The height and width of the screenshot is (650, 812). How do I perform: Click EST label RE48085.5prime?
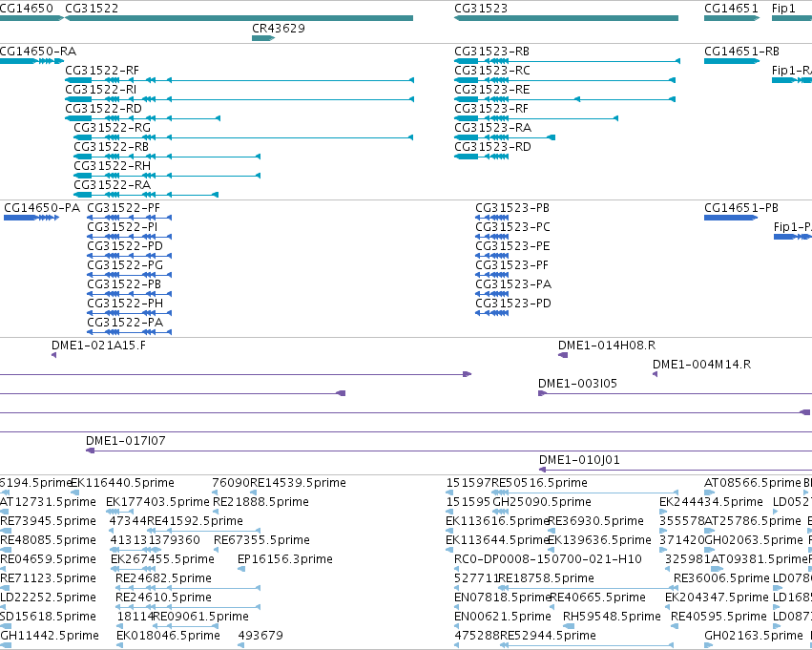(48, 541)
